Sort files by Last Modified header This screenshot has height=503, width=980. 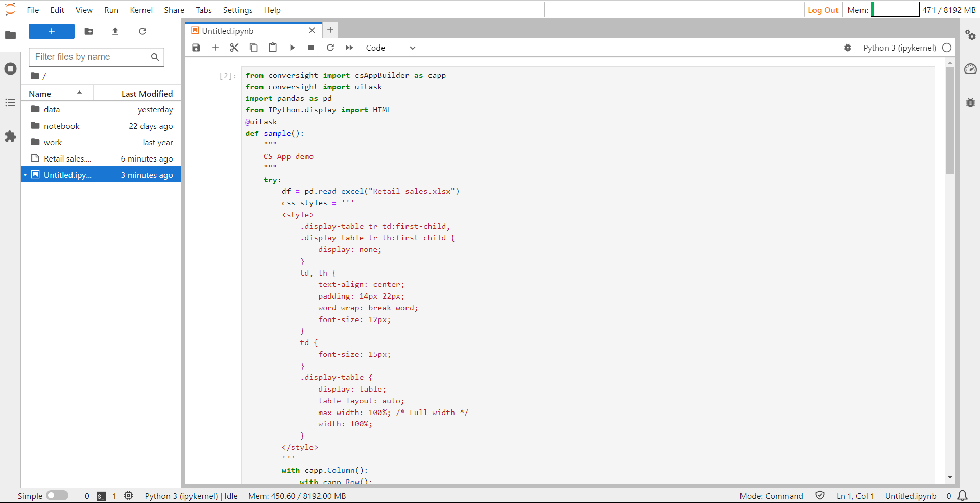point(137,94)
